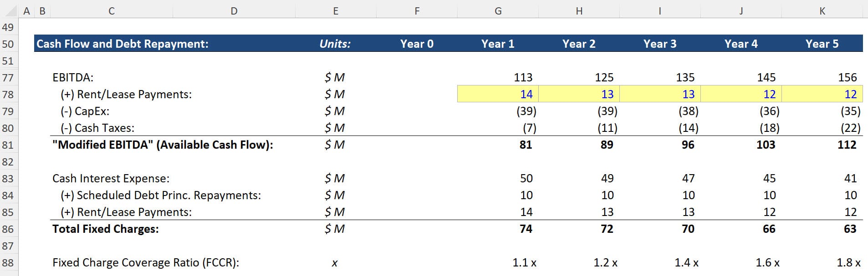Select Year 5 Rent/Lease Payments yellow cell

822,94
